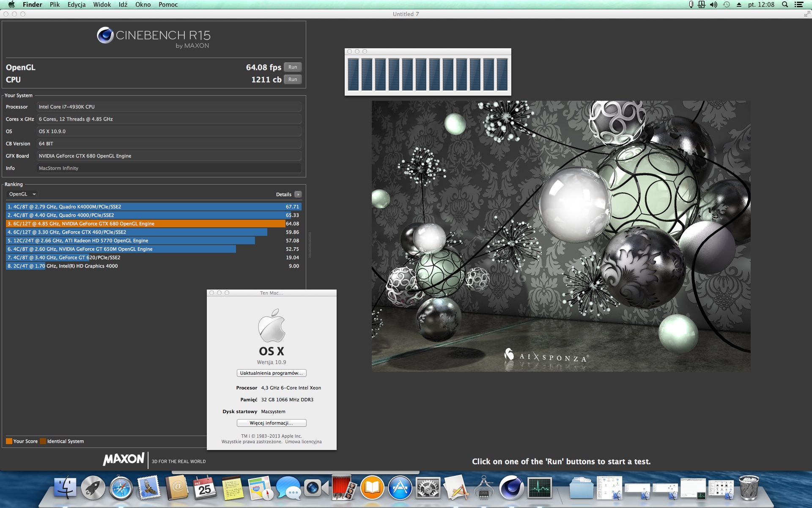Open FaceTime from the Dock
812x508 pixels.
(316, 488)
